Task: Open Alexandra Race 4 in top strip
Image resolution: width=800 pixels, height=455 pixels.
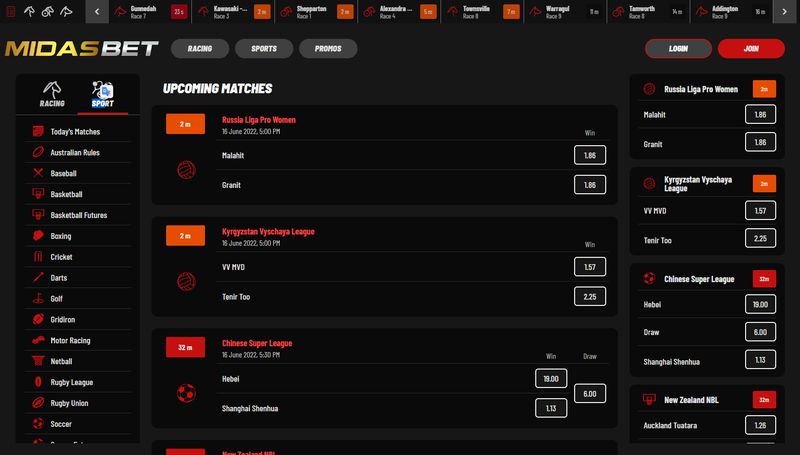Action: pos(400,12)
